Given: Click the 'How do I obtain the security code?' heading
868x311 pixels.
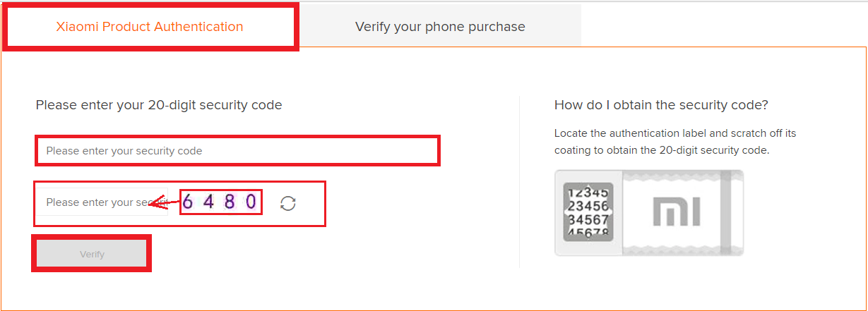Looking at the screenshot, I should coord(661,105).
